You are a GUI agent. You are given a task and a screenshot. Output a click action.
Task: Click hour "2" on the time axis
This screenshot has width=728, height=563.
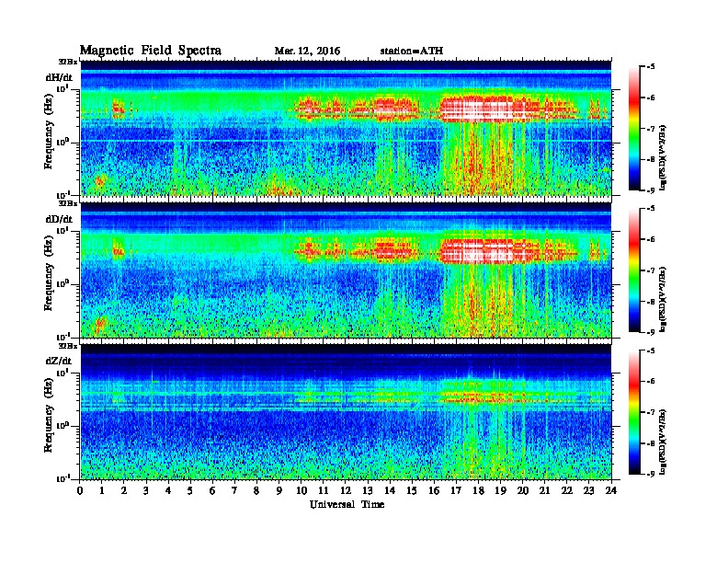tap(124, 490)
